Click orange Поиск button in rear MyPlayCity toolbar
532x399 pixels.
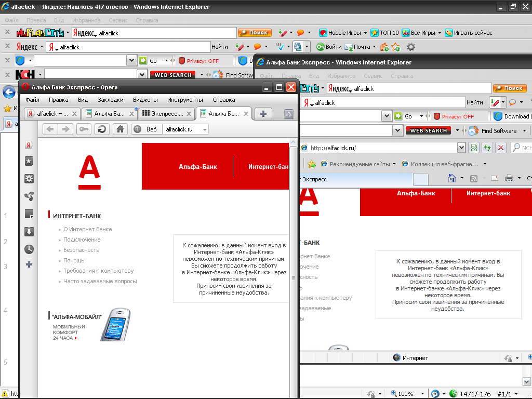pos(255,33)
